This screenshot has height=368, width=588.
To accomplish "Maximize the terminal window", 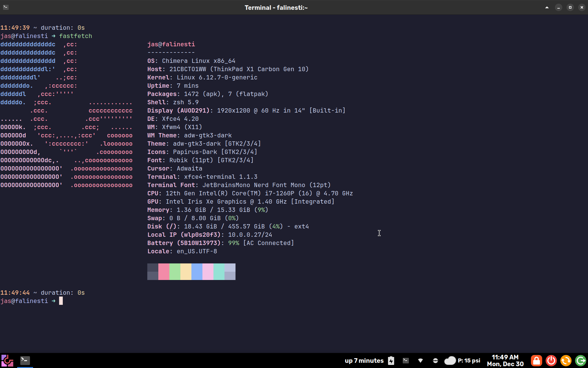I will pyautogui.click(x=570, y=7).
